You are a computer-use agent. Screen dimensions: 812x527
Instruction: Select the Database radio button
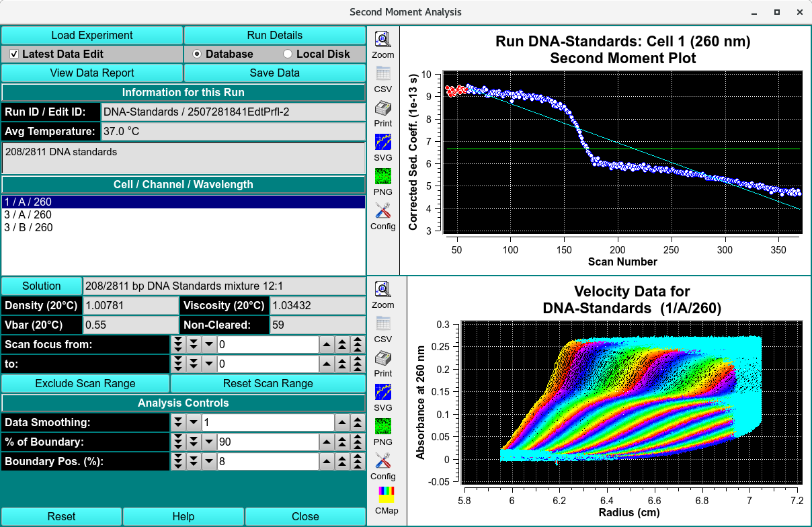[197, 54]
